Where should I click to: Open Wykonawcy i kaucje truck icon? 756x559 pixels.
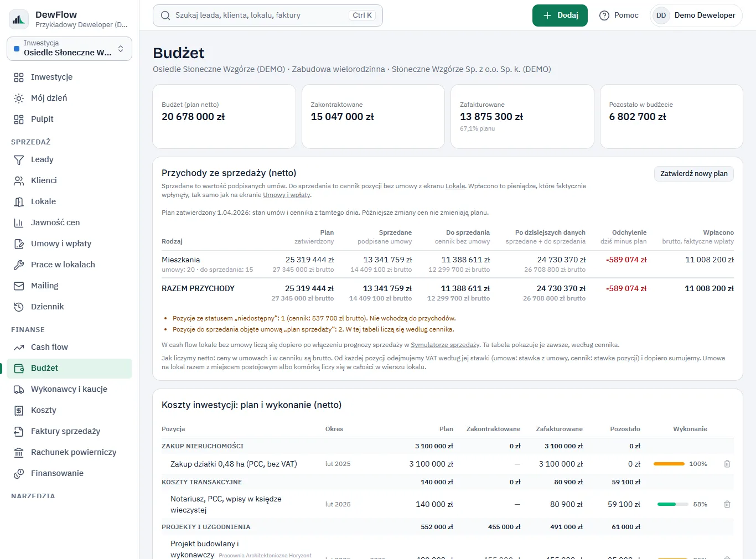pyautogui.click(x=19, y=389)
